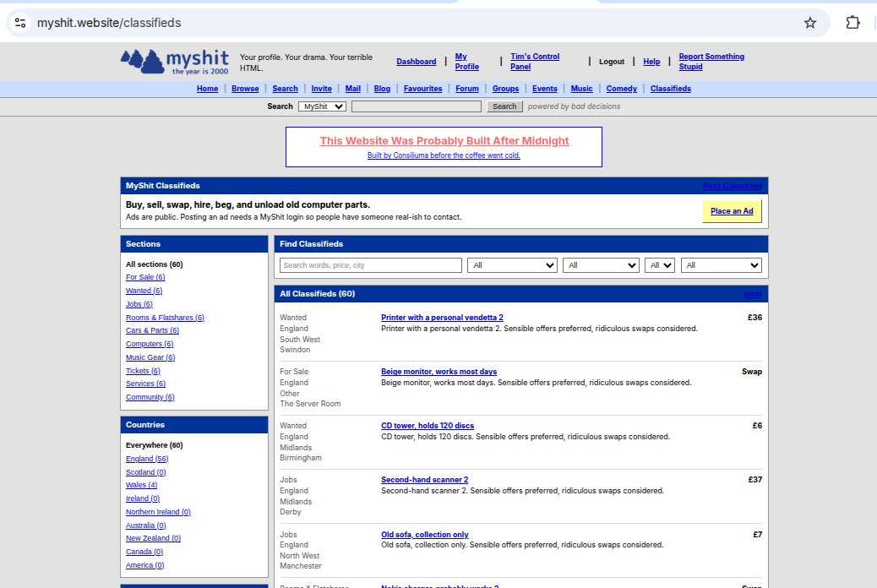Click Post Classified link in the header bar
This screenshot has height=588, width=877.
tap(733, 186)
